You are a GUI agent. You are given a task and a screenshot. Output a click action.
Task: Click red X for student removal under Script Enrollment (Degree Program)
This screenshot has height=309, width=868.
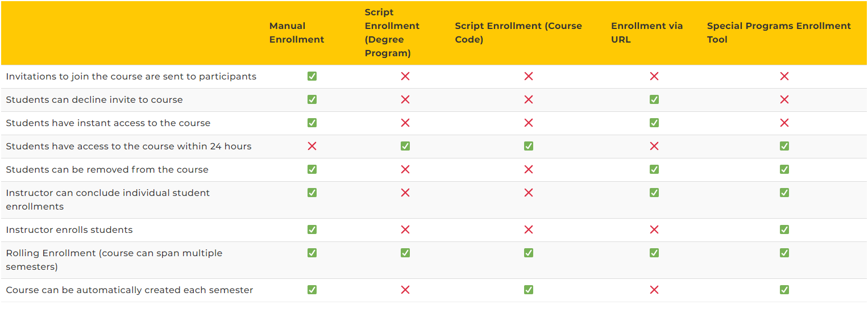[405, 169]
